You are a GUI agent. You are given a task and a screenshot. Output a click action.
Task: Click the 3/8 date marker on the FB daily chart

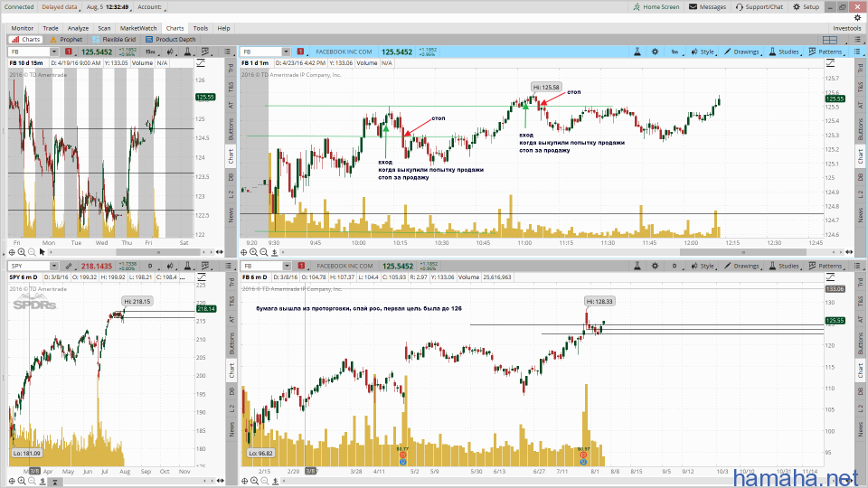310,472
